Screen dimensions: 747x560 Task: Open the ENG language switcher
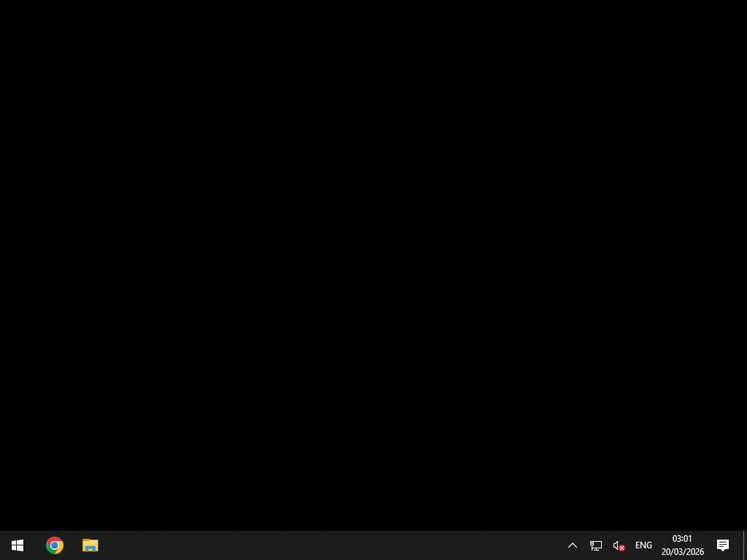click(x=643, y=545)
